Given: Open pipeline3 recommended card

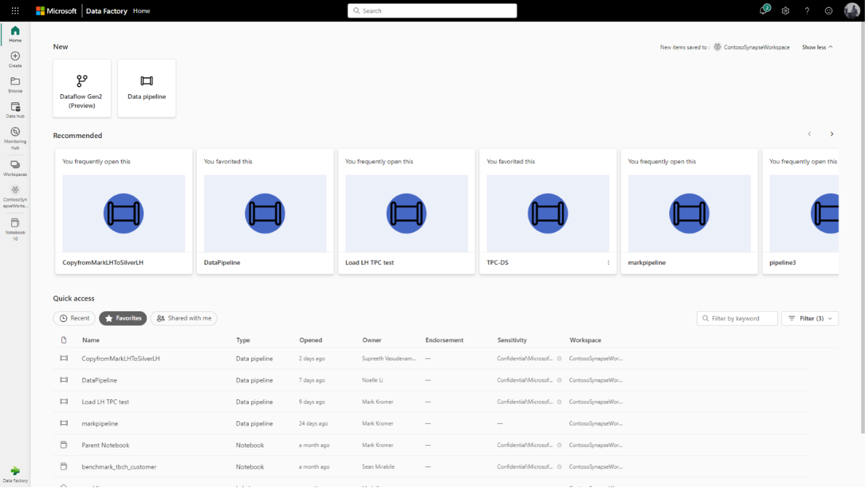Looking at the screenshot, I should click(803, 212).
